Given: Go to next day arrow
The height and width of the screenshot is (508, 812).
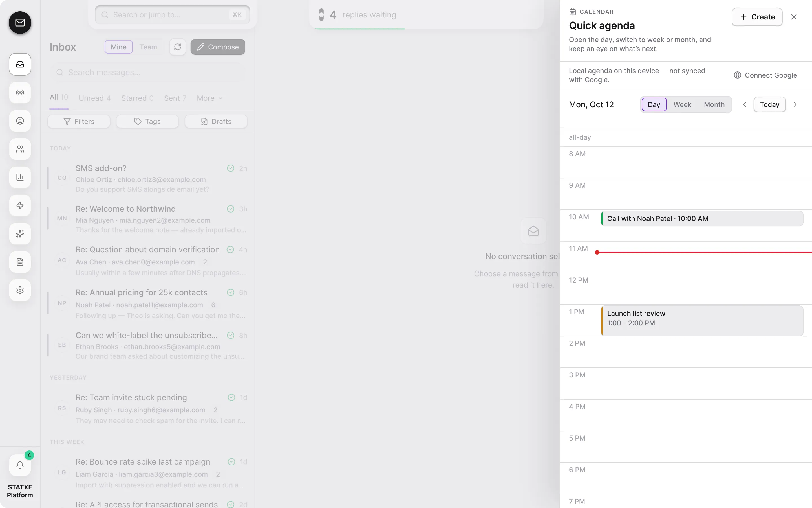Looking at the screenshot, I should point(795,104).
